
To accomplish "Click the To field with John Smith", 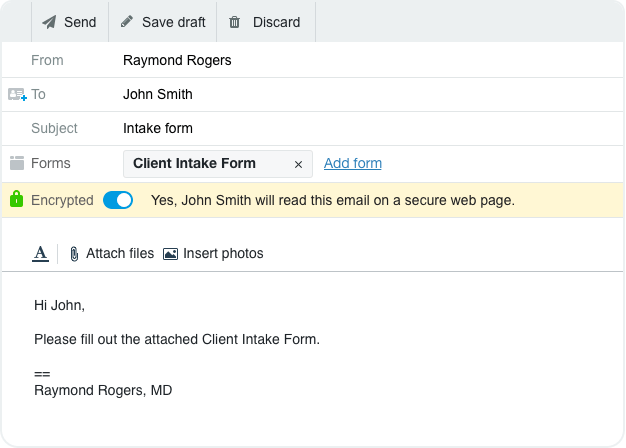I will click(x=371, y=95).
